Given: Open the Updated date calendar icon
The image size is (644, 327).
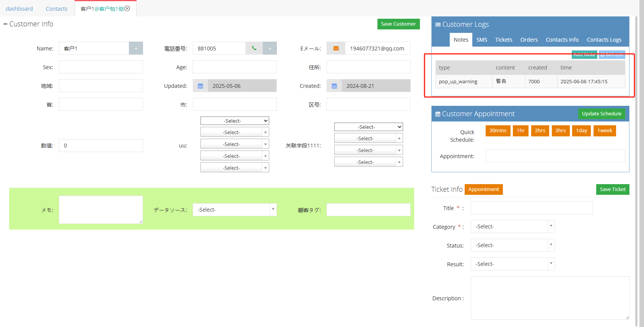Looking at the screenshot, I should click(200, 86).
